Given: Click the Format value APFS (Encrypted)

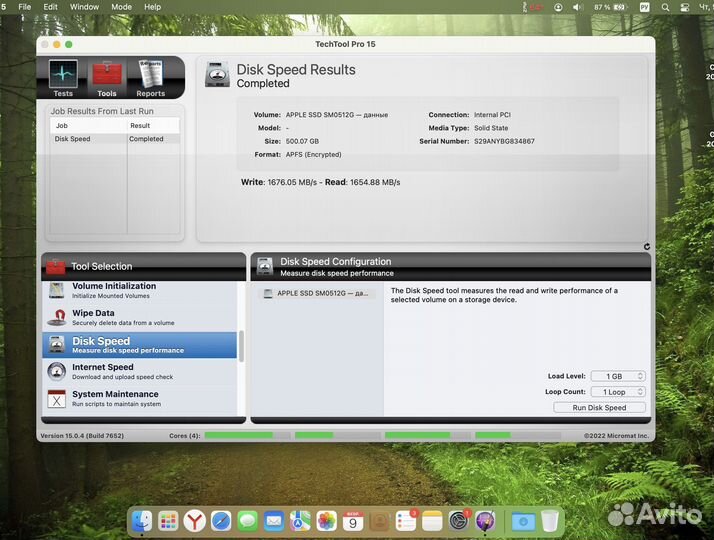Looking at the screenshot, I should tap(313, 154).
